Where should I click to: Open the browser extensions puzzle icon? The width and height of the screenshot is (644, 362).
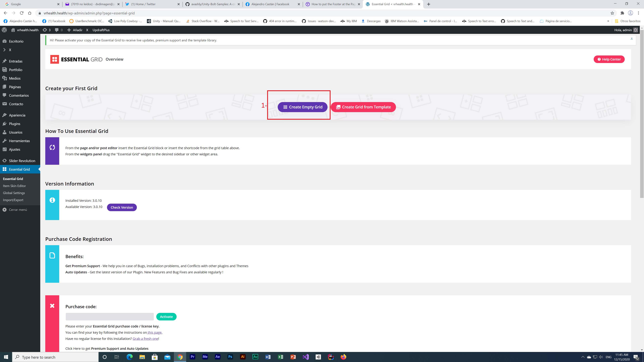click(622, 13)
